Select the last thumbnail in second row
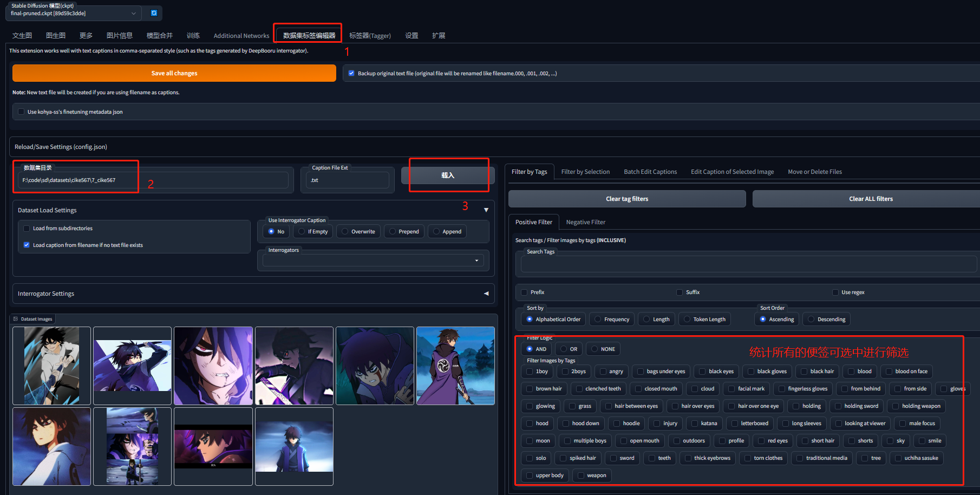 (294, 446)
